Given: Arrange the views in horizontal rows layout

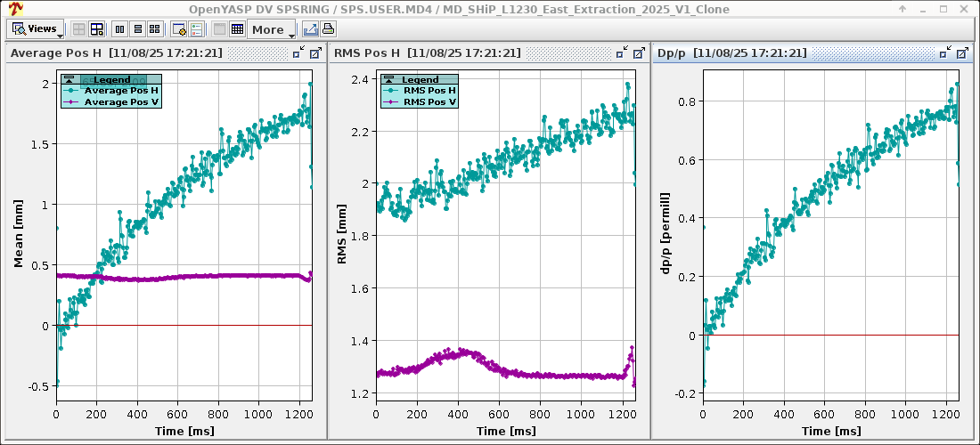Looking at the screenshot, I should point(137,29).
